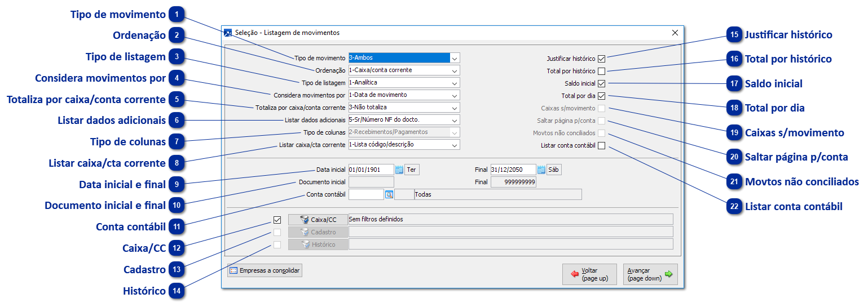Expand Tipo de listagem dropdown
Screen dimensions: 868x307
(x=455, y=83)
